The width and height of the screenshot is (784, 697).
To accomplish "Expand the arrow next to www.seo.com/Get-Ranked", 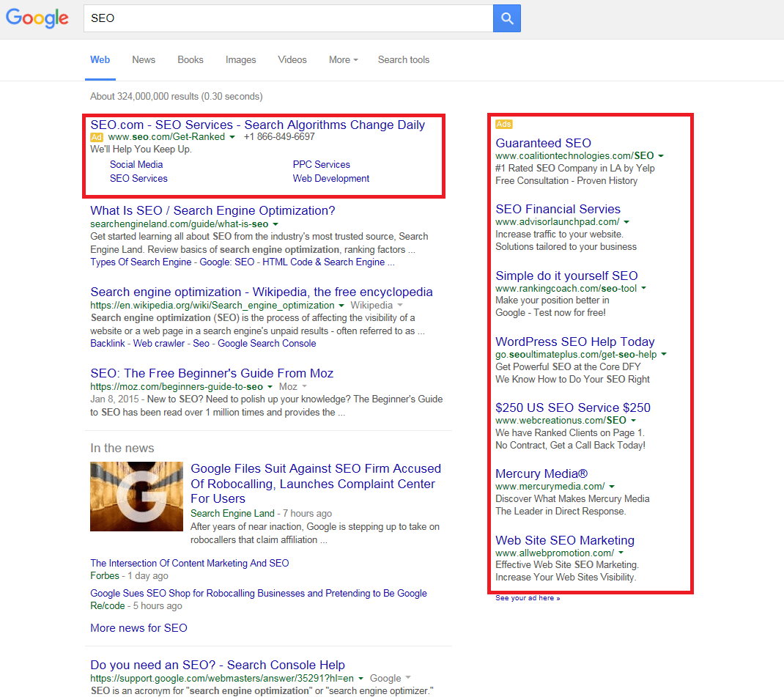I will coord(232,137).
